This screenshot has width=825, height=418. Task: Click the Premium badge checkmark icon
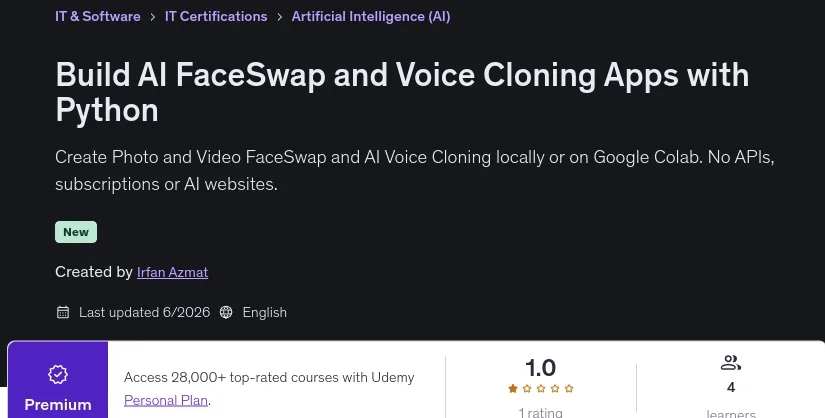(58, 374)
